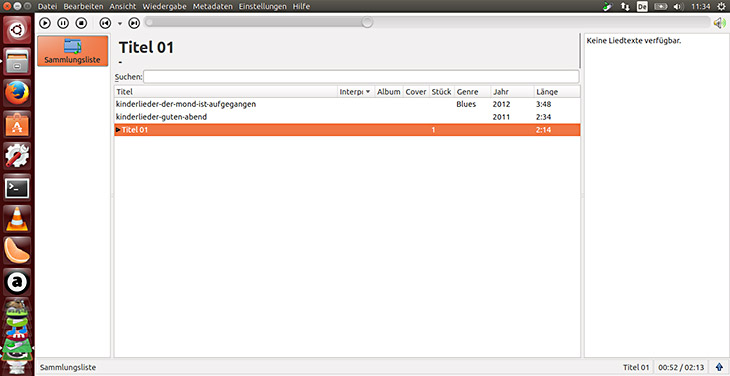This screenshot has width=730, height=376.
Task: Open the system sound indicator
Action: coord(678,7)
